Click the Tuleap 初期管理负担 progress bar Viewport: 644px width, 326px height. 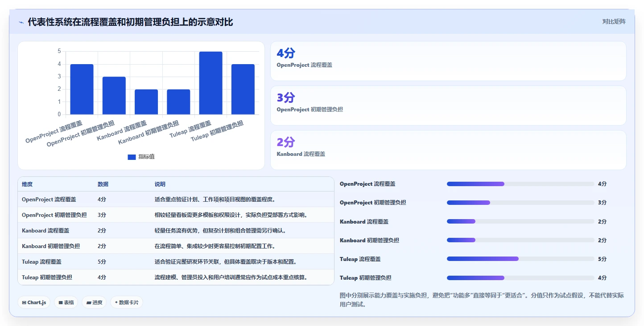(520, 277)
